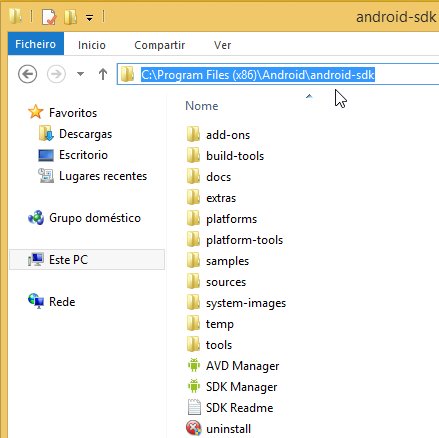Click the Grupo doméstico icon
This screenshot has height=438, width=439.
[36, 218]
